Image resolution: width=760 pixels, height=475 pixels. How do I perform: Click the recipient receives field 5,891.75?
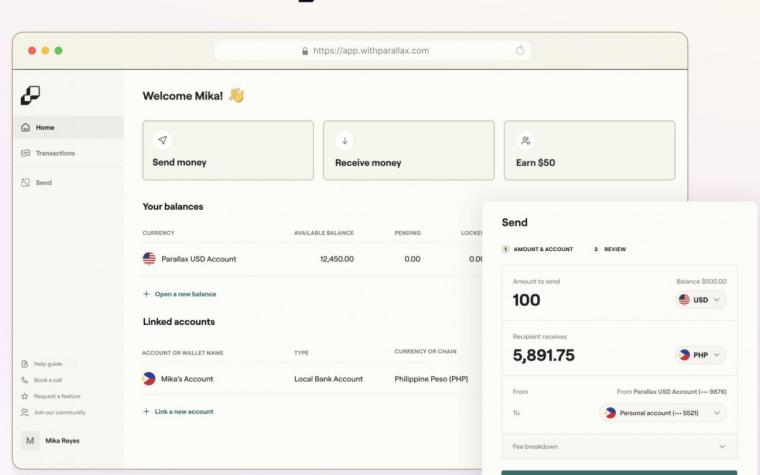coord(544,355)
